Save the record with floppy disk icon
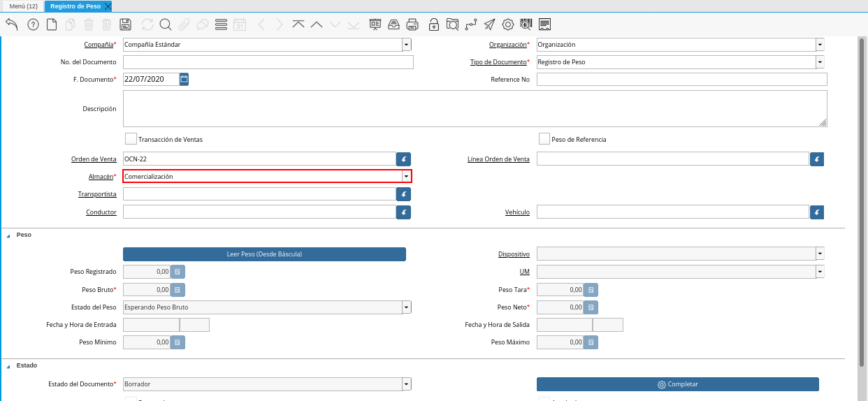Image resolution: width=868 pixels, height=401 pixels. pos(126,24)
